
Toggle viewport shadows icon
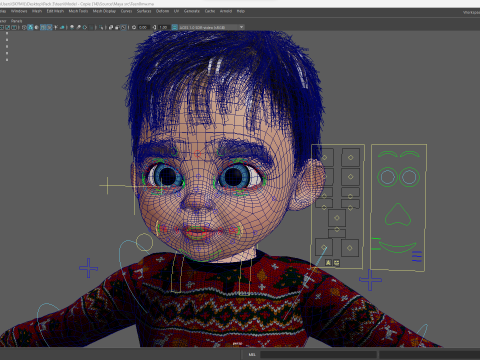[x=62, y=27]
